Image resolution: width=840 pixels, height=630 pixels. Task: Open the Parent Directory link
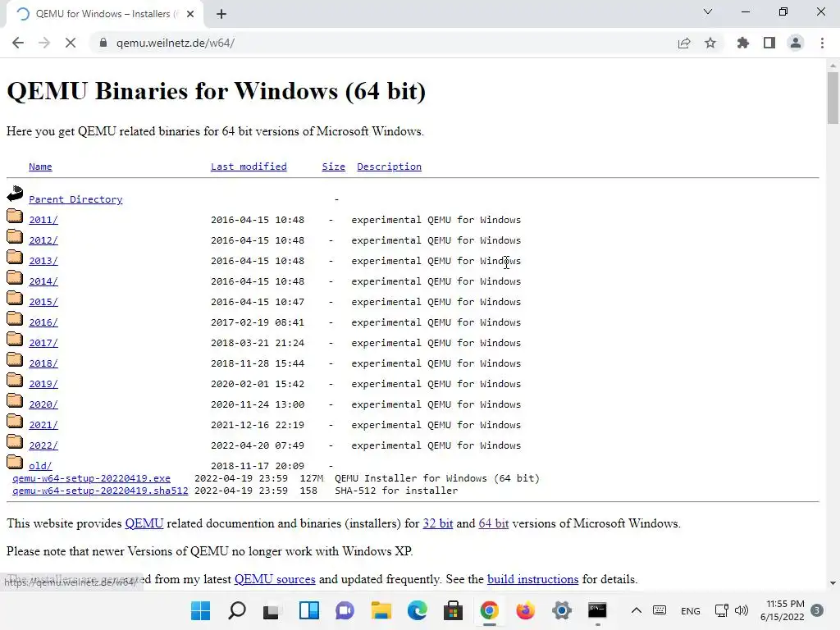pos(75,199)
